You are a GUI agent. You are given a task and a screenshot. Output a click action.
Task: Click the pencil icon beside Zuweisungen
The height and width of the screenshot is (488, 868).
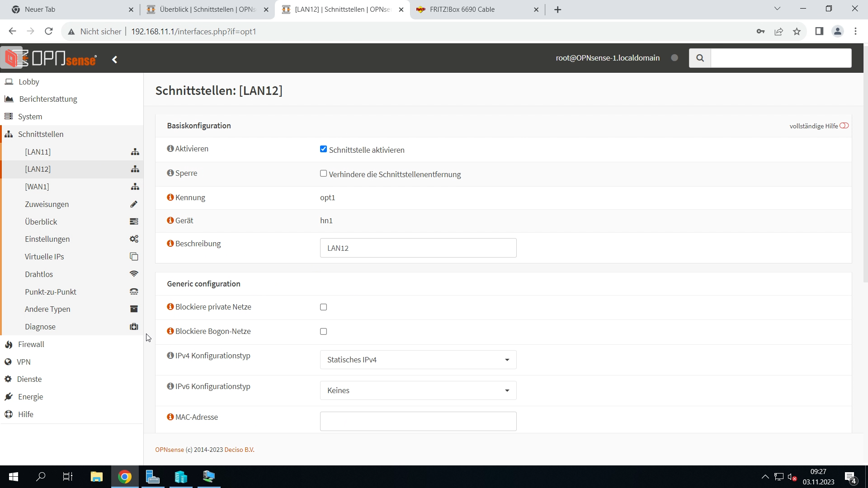click(x=134, y=204)
